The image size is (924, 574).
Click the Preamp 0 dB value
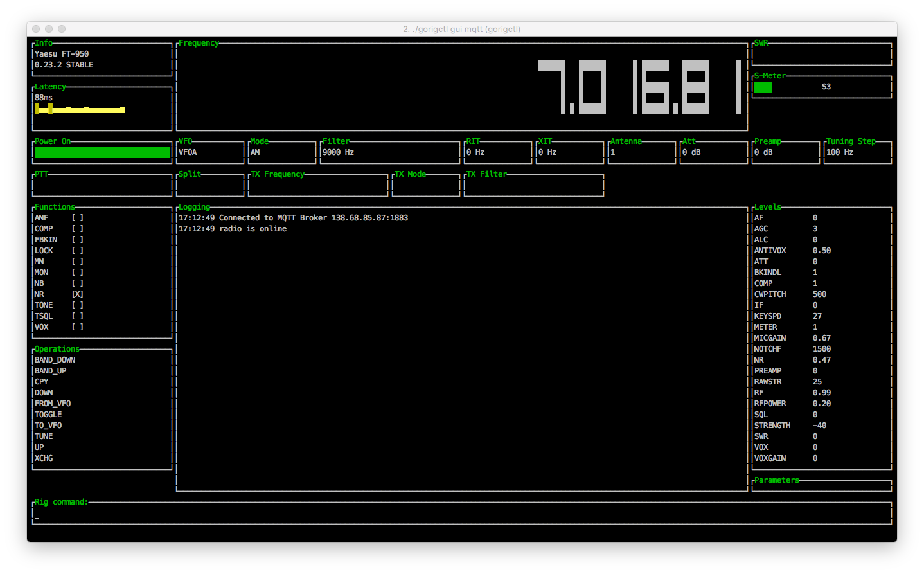coord(763,152)
